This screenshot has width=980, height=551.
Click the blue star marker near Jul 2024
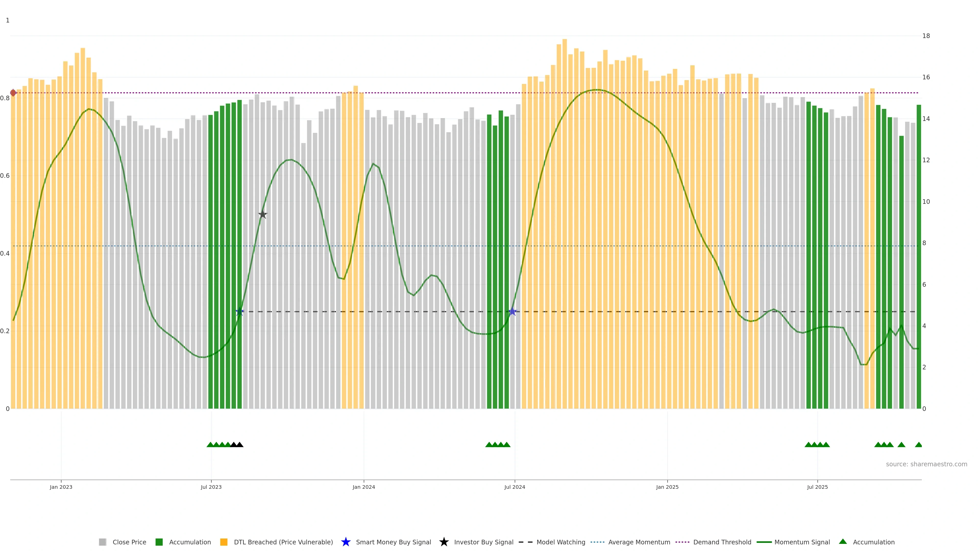point(512,312)
